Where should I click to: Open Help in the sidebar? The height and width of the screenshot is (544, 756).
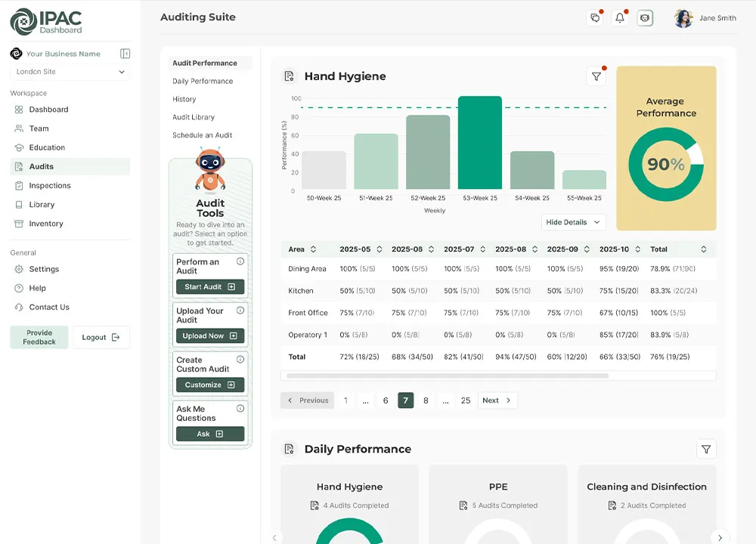click(70, 288)
